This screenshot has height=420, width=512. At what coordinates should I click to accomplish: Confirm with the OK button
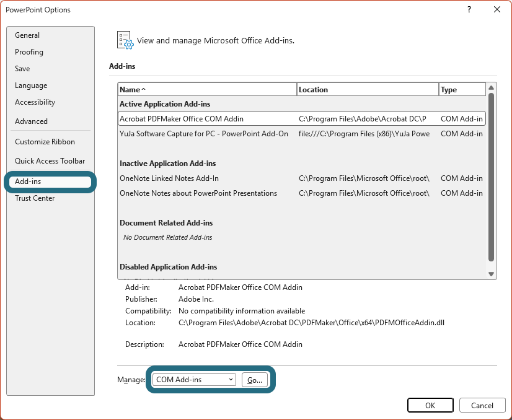[430, 405]
